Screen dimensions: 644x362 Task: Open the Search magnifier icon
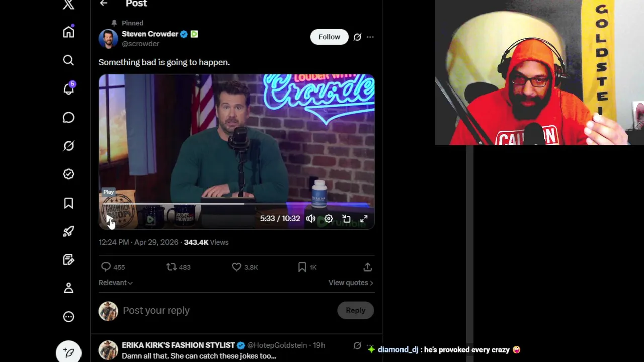tap(69, 60)
